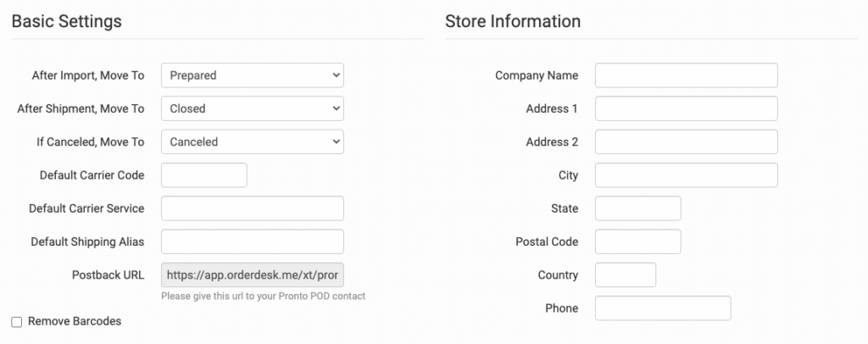Open the After Import, Move To dropdown
Screen dimensions: 868x344
point(252,75)
